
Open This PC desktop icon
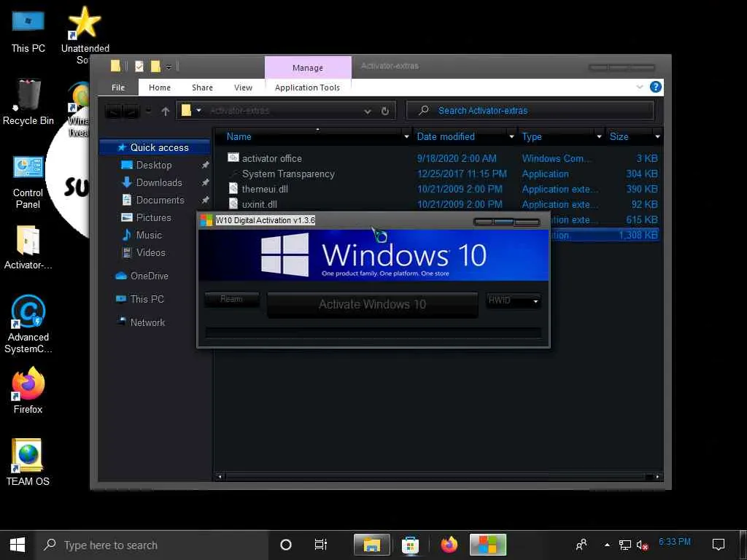(x=28, y=31)
